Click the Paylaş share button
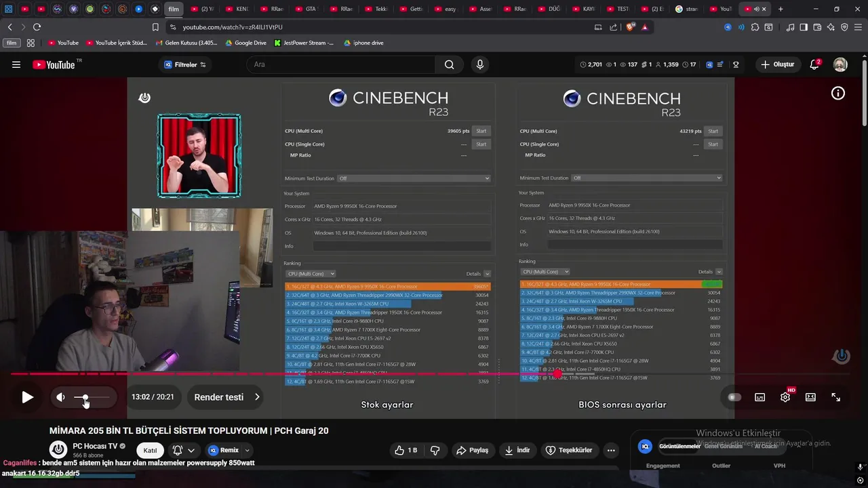 click(472, 450)
